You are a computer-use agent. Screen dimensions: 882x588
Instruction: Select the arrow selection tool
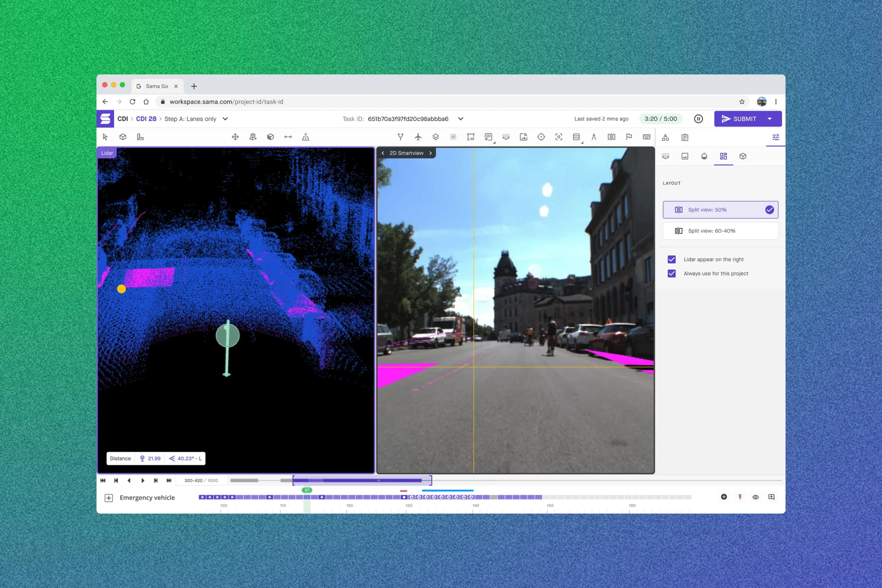pyautogui.click(x=105, y=137)
